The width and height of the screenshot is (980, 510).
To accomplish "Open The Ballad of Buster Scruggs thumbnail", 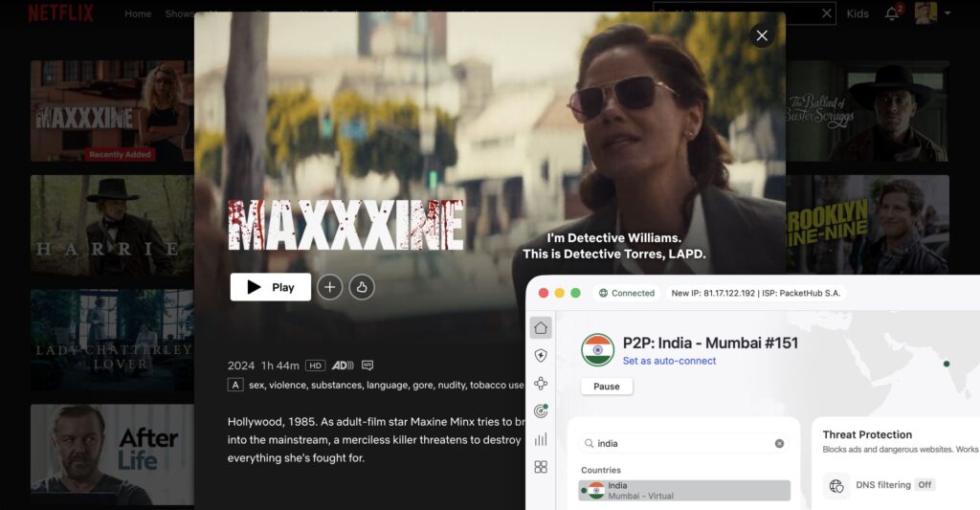I will coord(867,111).
